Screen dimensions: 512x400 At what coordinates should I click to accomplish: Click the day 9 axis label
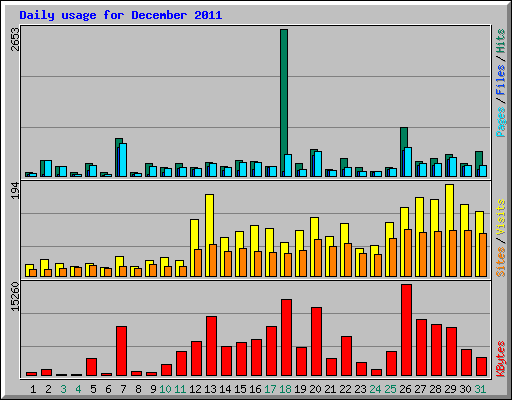153,389
